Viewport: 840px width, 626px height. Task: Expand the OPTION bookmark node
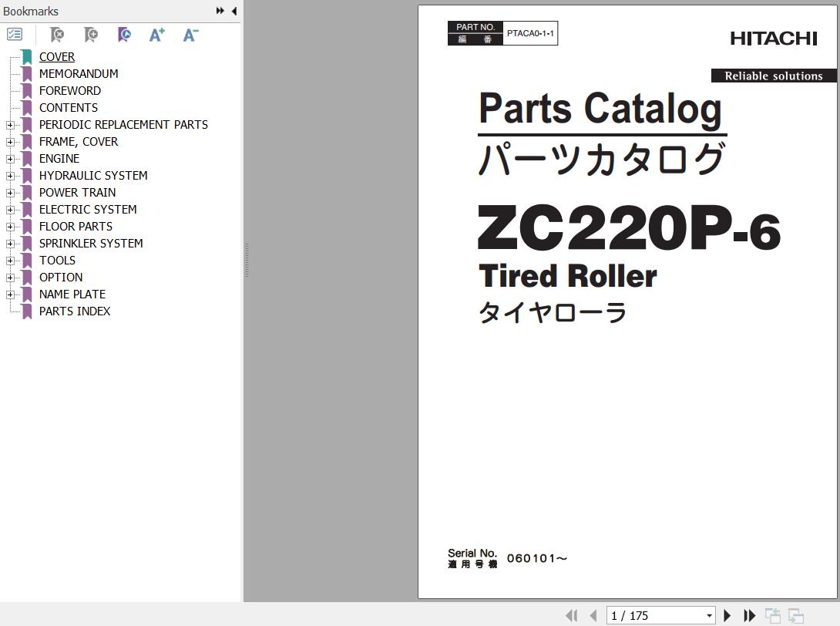[x=10, y=278]
